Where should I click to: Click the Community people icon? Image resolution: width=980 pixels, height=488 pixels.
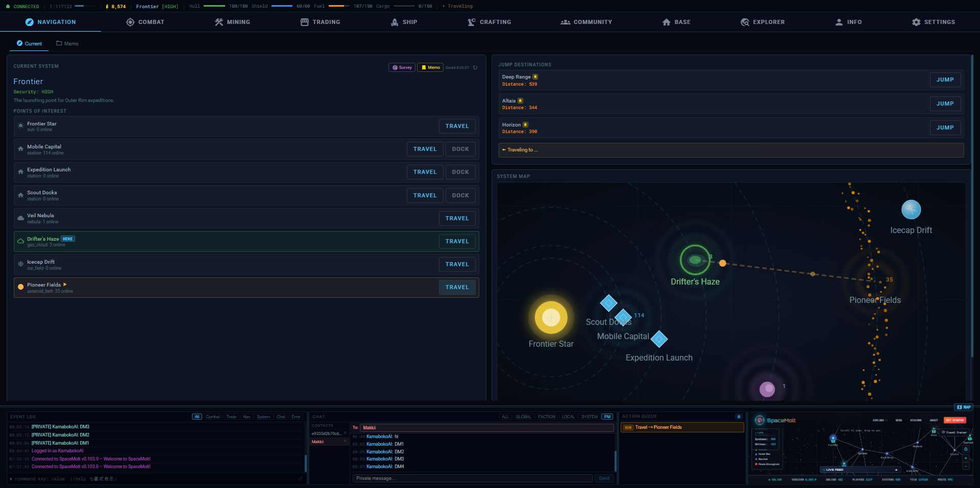pyautogui.click(x=565, y=22)
